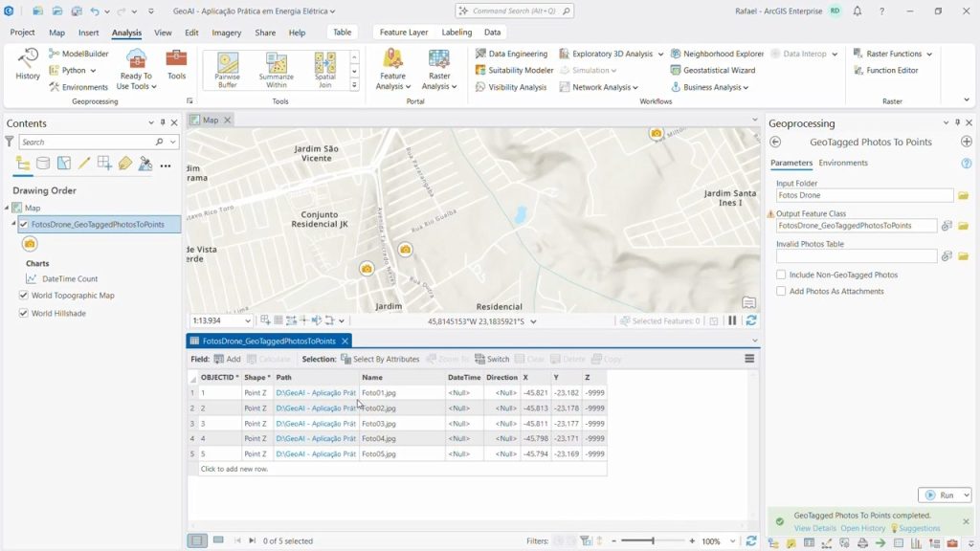
Task: Switch to the Imagery ribbon tab
Action: click(x=226, y=33)
